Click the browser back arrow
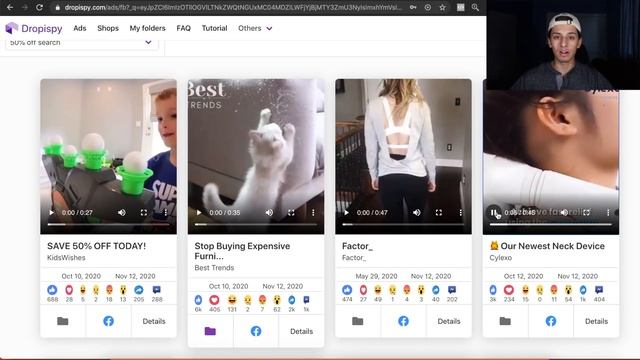Image resolution: width=640 pixels, height=360 pixels. click(10, 7)
